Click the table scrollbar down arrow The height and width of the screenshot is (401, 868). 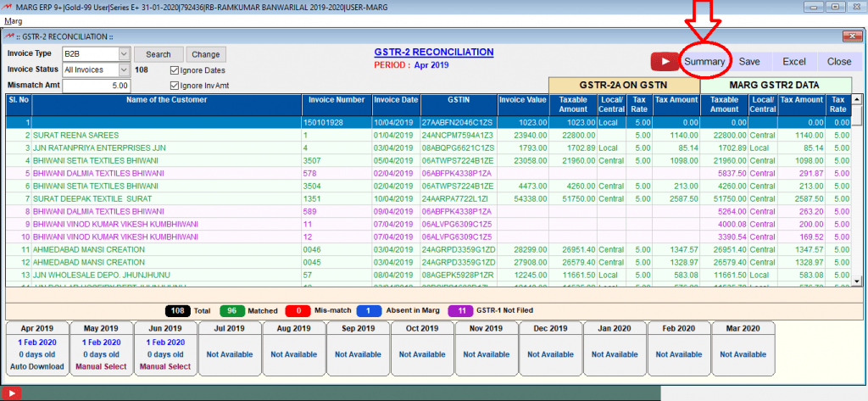point(857,281)
